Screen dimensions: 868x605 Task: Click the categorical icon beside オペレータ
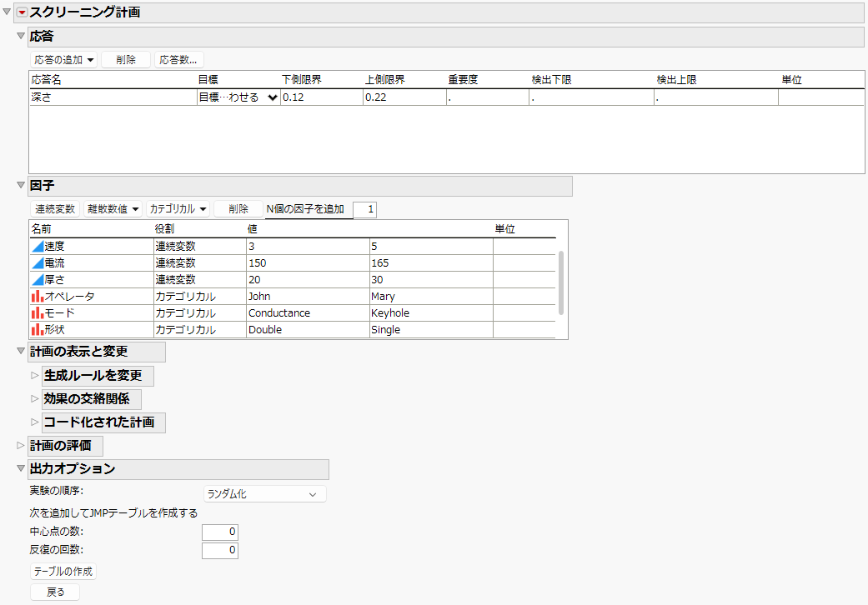pyautogui.click(x=38, y=297)
